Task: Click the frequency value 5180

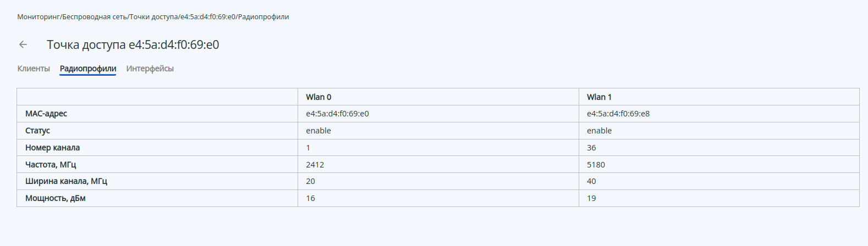Action: click(596, 165)
